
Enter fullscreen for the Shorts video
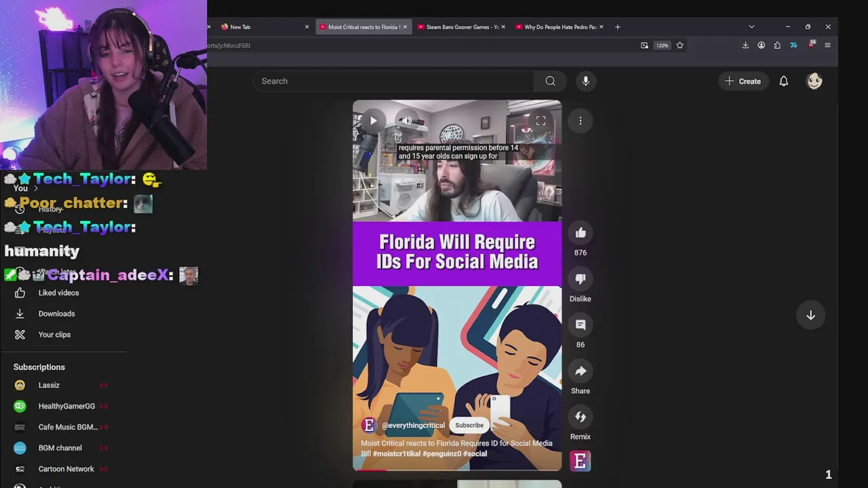(540, 121)
